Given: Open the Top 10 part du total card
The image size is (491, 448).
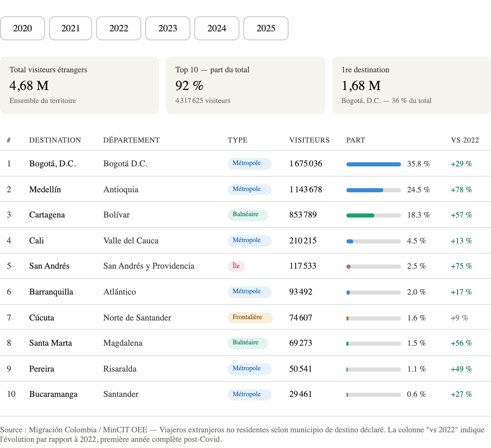Looking at the screenshot, I should coord(245,85).
